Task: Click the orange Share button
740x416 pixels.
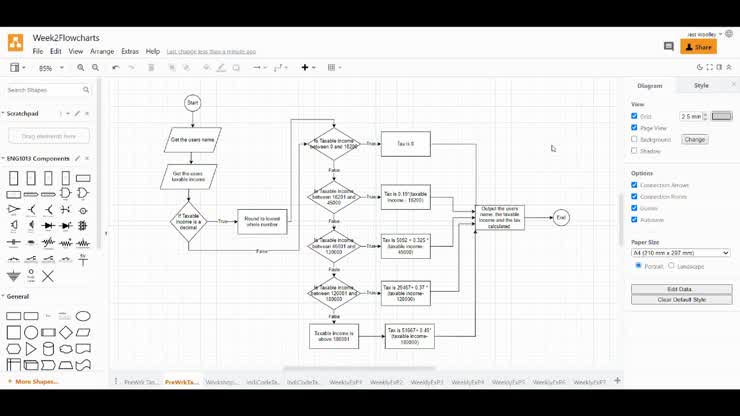Action: pyautogui.click(x=698, y=47)
